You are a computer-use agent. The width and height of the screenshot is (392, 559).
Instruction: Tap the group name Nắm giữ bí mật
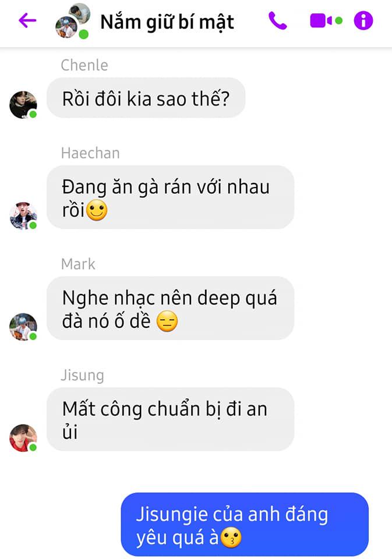(167, 22)
